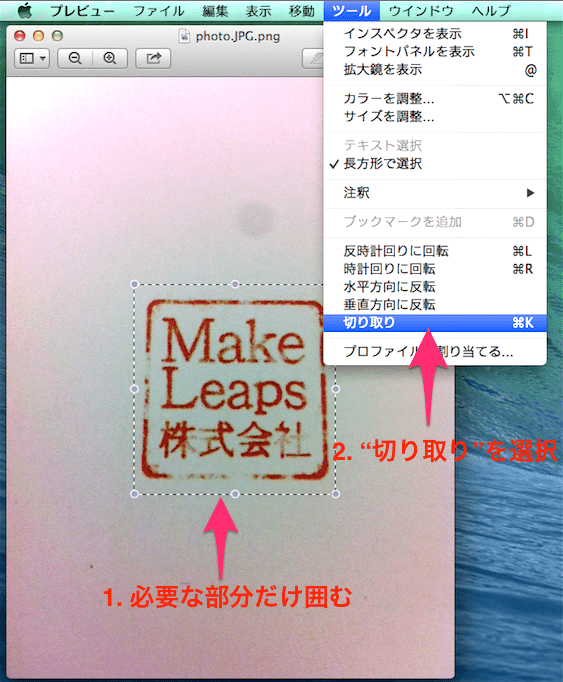Choose 反時計回りに回転
Viewport: 563px width, 682px height.
pos(435,251)
